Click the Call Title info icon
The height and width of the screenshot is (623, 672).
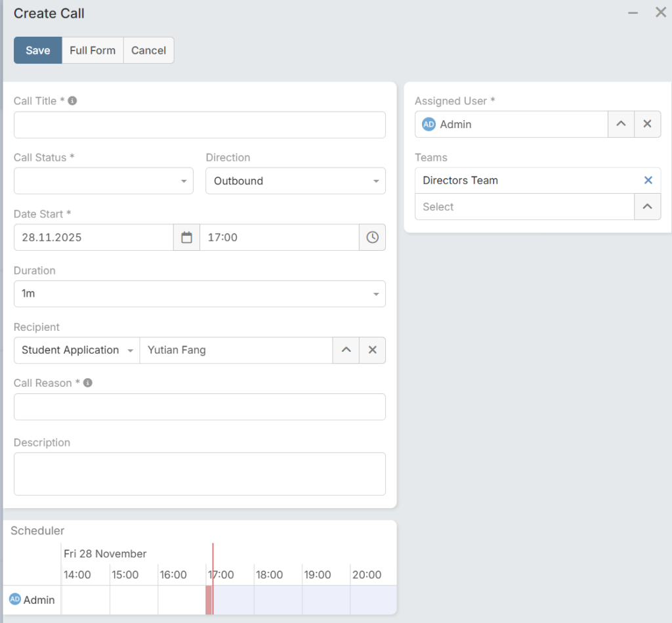(x=72, y=101)
